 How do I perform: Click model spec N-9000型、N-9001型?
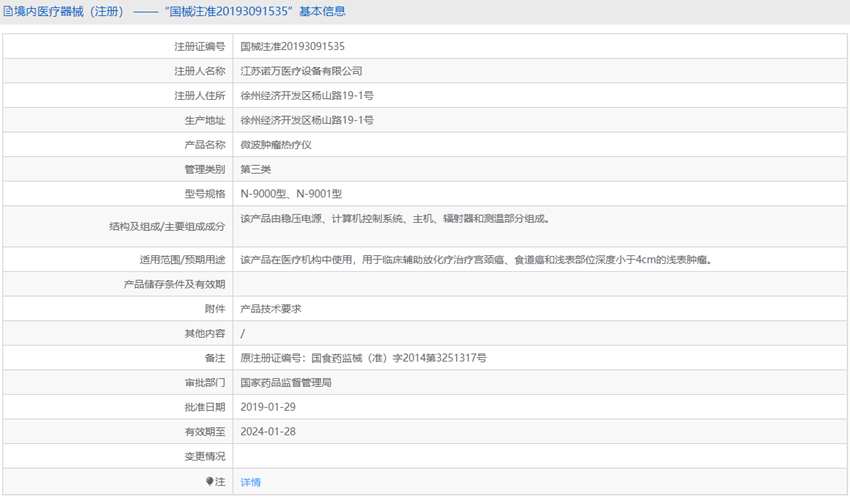(x=291, y=194)
